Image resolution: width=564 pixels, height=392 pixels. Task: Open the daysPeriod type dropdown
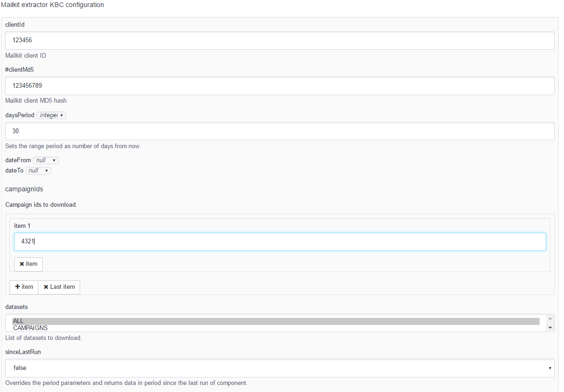pos(51,115)
